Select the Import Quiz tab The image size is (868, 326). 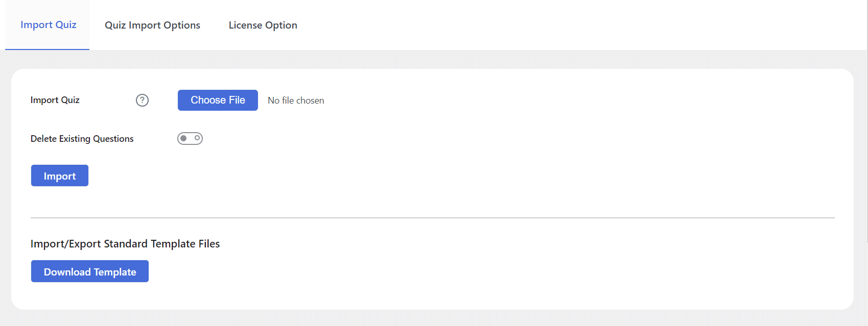[48, 24]
